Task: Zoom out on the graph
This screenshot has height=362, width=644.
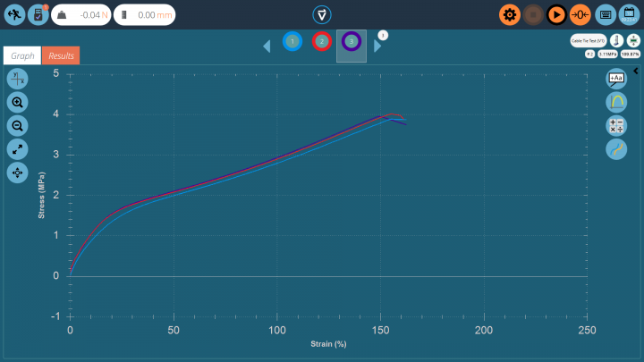Action: point(17,125)
